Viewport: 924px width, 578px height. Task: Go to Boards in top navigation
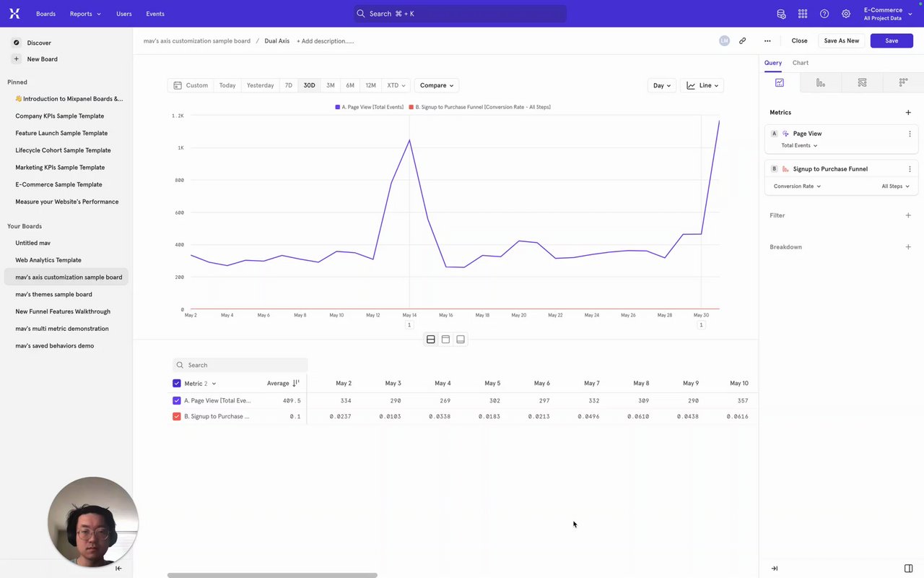pos(45,14)
